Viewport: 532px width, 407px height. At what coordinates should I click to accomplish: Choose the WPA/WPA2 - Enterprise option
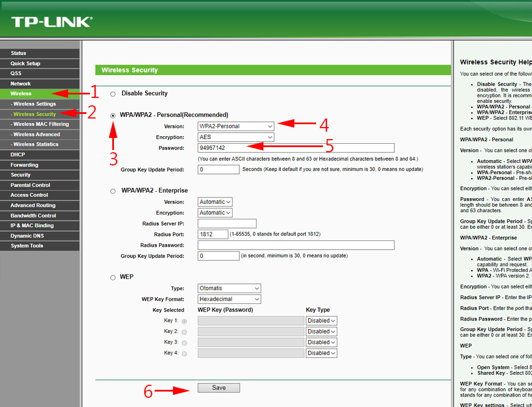tap(113, 191)
